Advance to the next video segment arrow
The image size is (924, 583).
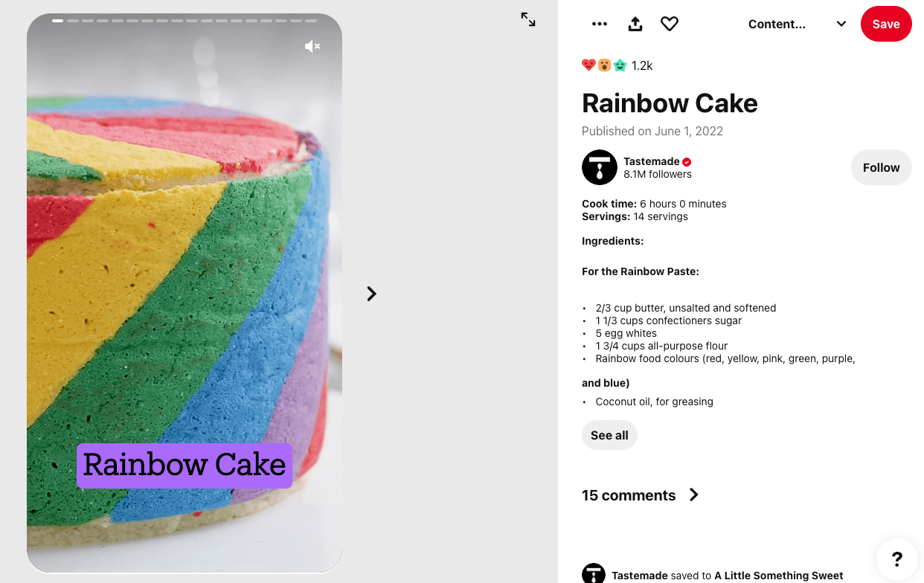click(x=371, y=294)
